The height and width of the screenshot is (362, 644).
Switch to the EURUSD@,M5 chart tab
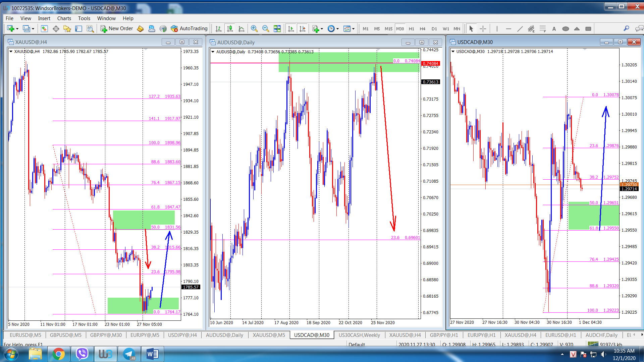pos(25,335)
